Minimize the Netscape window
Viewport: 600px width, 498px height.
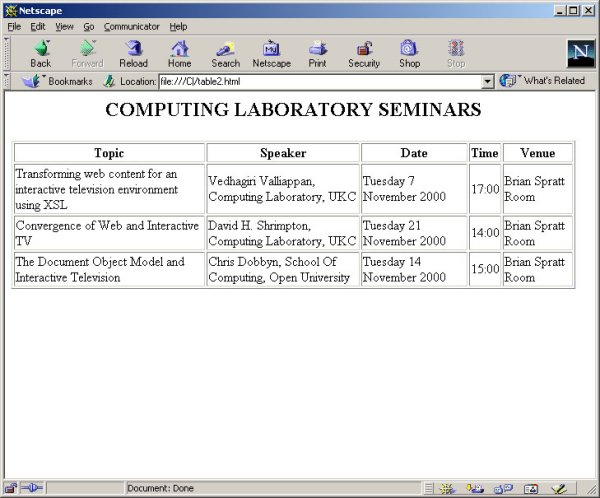[x=561, y=11]
